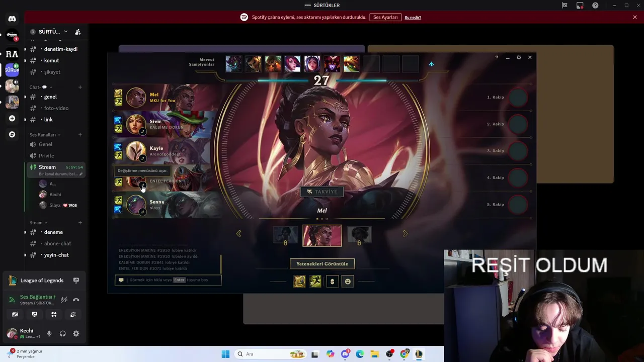
Task: Toggle Discord camera on
Action: tap(15, 314)
